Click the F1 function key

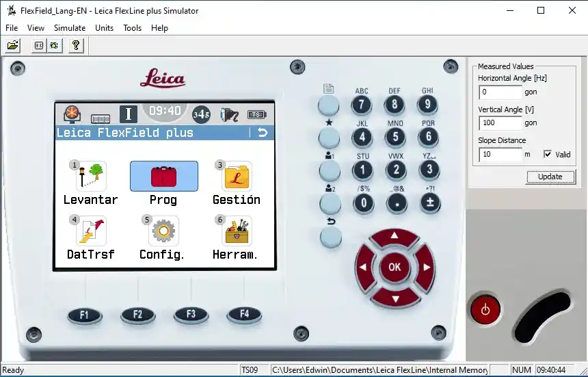(x=84, y=315)
